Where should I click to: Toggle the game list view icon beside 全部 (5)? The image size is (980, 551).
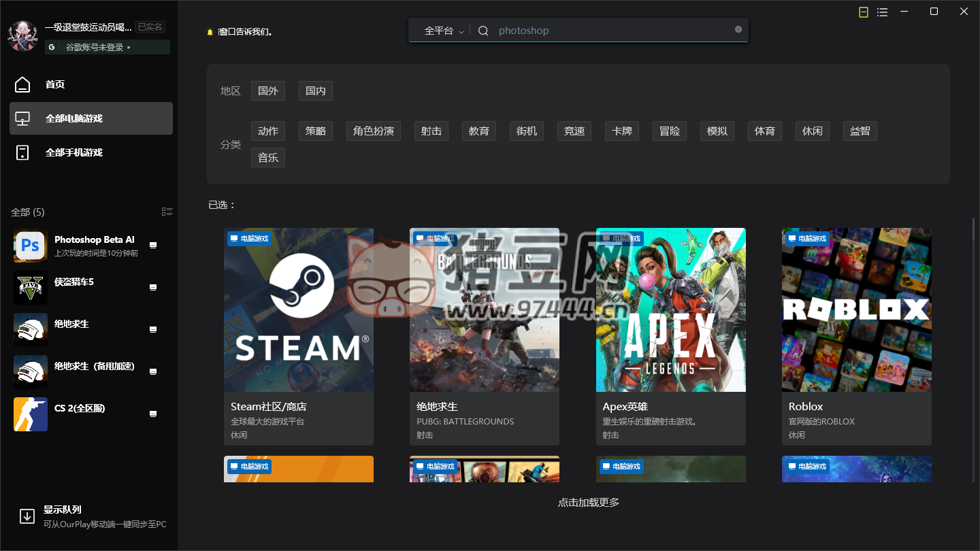(167, 212)
